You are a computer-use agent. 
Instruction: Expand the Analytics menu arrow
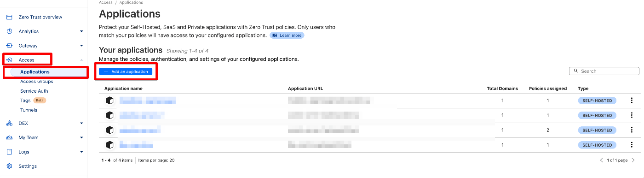pyautogui.click(x=81, y=31)
